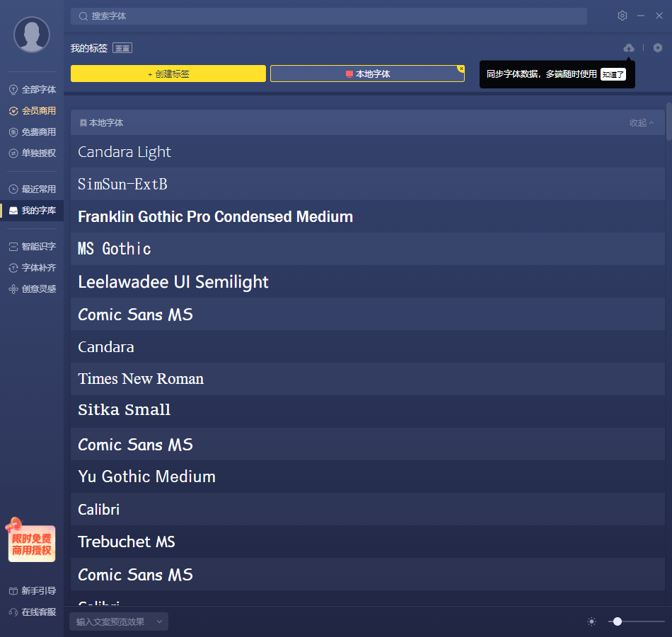
Task: Select the SimSun-ExtB font row
Action: pyautogui.click(x=368, y=185)
